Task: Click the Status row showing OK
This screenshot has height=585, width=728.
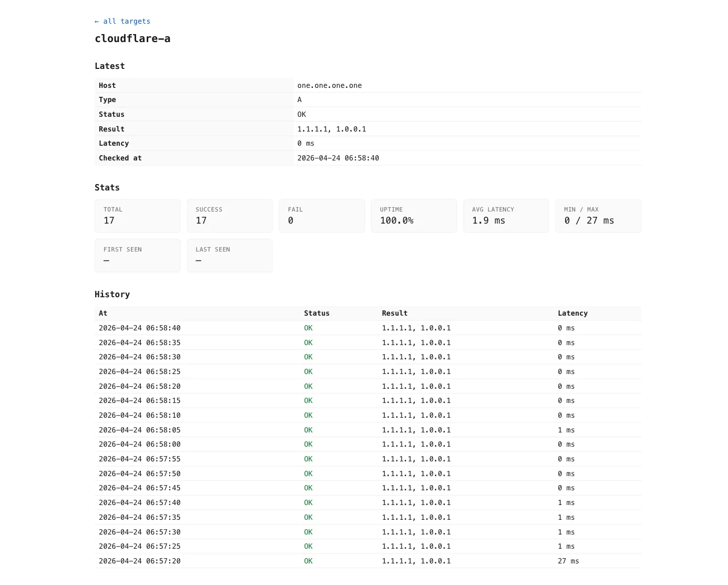Action: point(301,114)
